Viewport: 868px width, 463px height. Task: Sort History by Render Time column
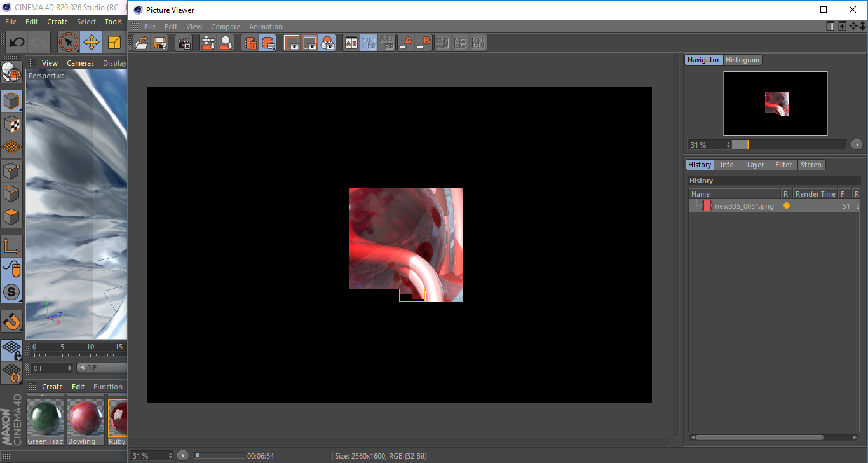[815, 194]
